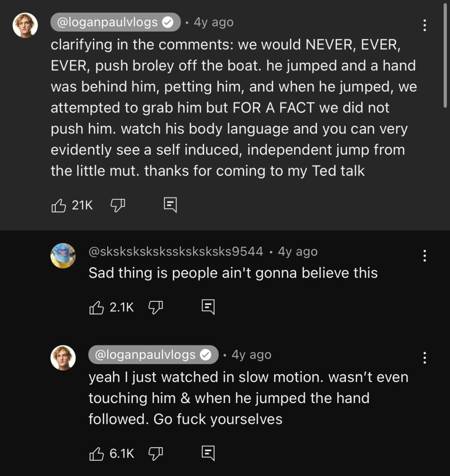
Task: Open comment options for Logan Paul's top comment
Action: (425, 24)
